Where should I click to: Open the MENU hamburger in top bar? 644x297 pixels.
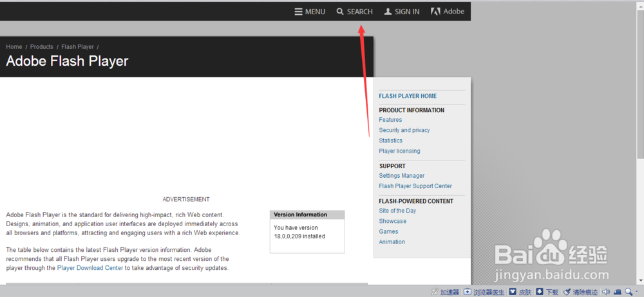pyautogui.click(x=310, y=12)
